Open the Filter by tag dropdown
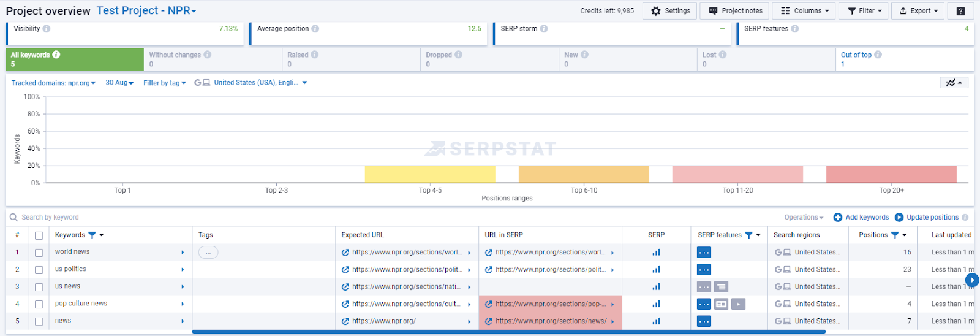Viewport: 980px width, 336px height. pos(165,83)
